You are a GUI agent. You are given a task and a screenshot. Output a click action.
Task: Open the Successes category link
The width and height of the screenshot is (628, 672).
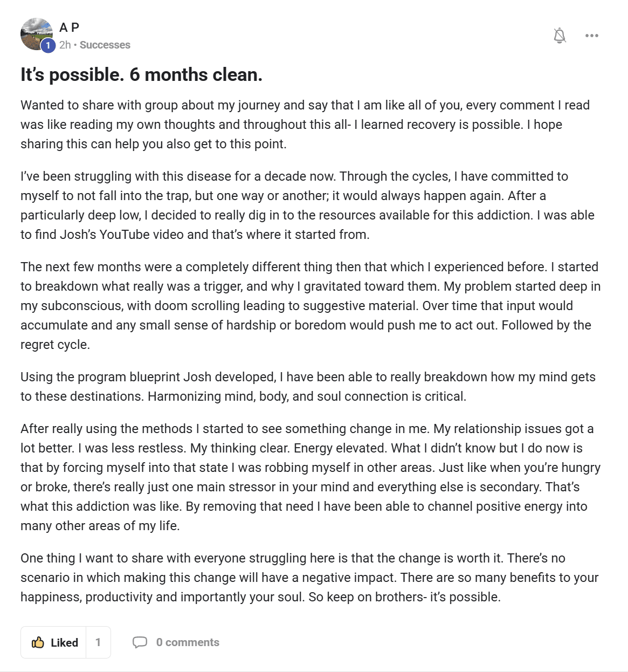(105, 45)
